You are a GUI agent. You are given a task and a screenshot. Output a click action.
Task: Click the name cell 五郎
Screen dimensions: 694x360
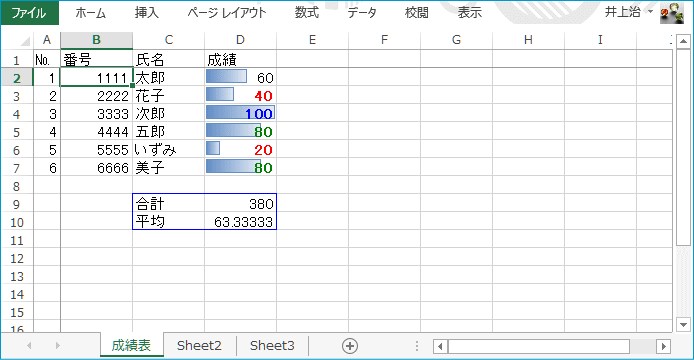coord(169,132)
